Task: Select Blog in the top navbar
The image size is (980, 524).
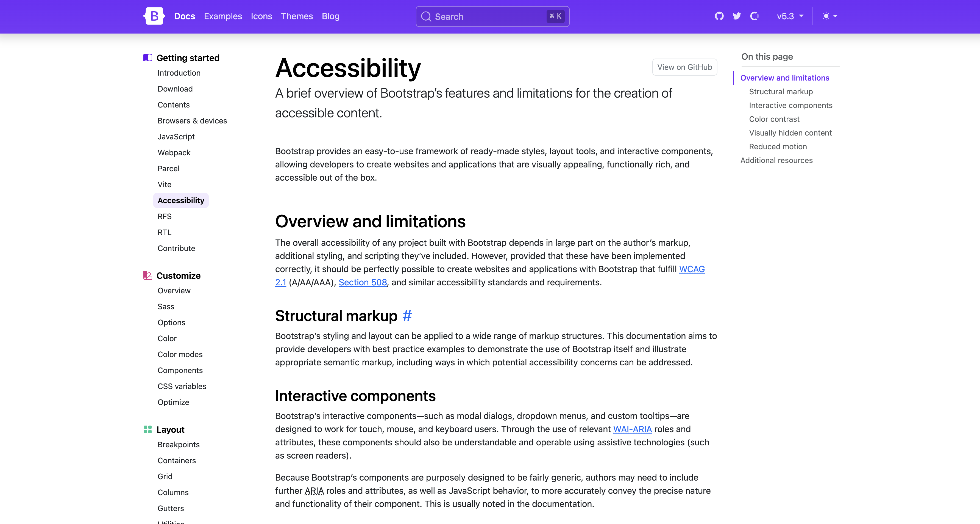Action: (331, 16)
